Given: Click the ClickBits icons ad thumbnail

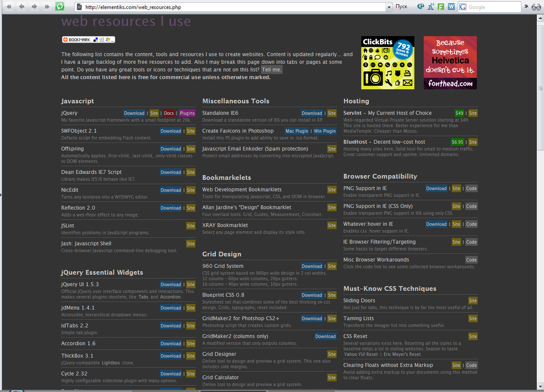Looking at the screenshot, I should [388, 62].
